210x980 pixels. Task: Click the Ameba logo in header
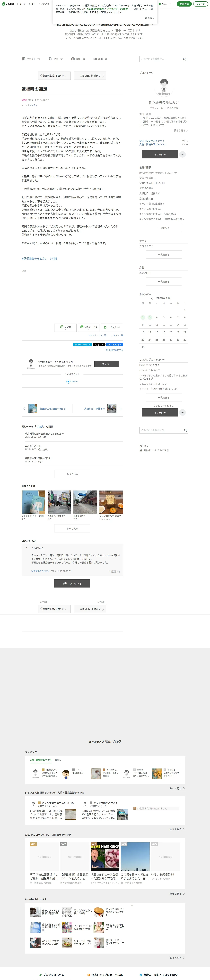pos(8,4)
